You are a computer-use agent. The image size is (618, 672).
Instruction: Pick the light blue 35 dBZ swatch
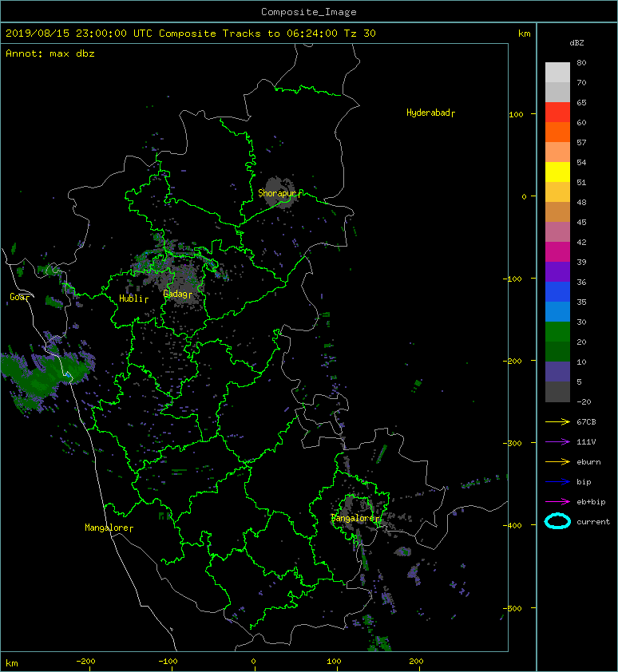(x=557, y=311)
